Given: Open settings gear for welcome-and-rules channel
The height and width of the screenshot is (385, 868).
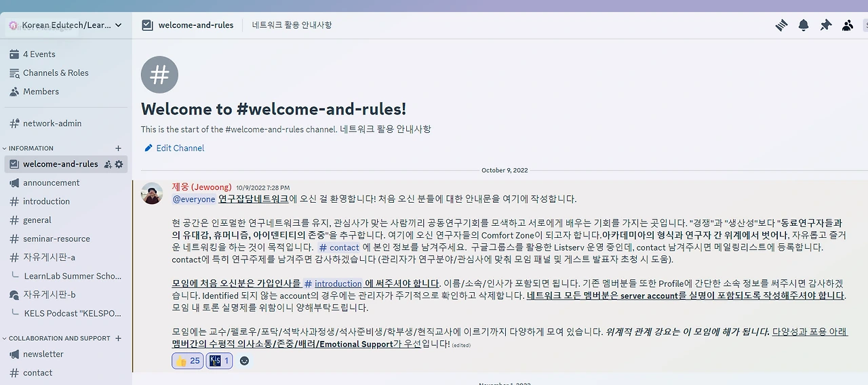Looking at the screenshot, I should click(119, 164).
